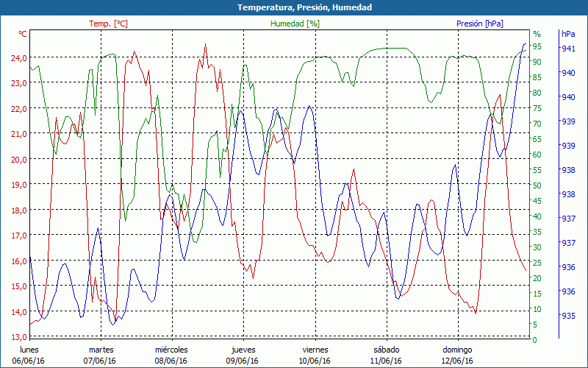The height and width of the screenshot is (368, 588).
Task: Select the viernes 10/06/16 date marker
Action: coord(315,355)
